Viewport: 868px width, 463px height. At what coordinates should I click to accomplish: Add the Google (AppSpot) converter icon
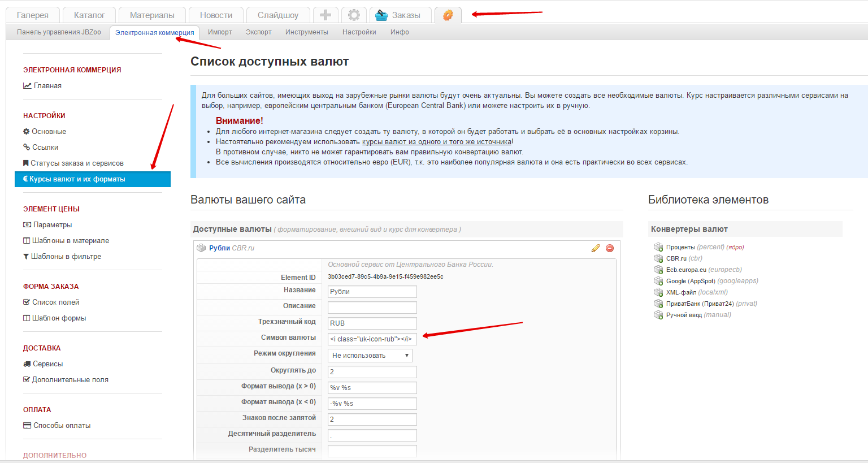coord(658,281)
